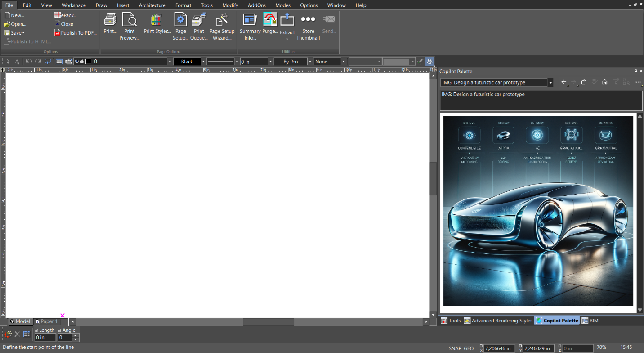
Task: Click the Publish To PDF icon
Action: coord(57,32)
